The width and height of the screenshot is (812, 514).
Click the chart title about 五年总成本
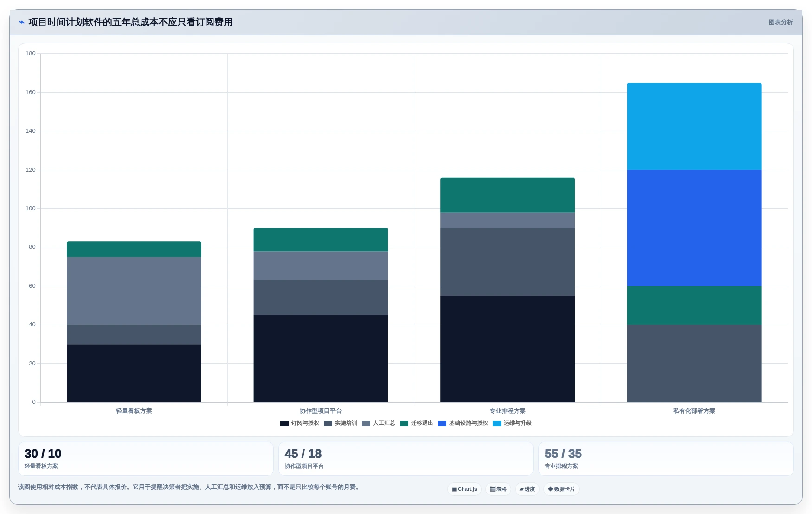pos(130,22)
